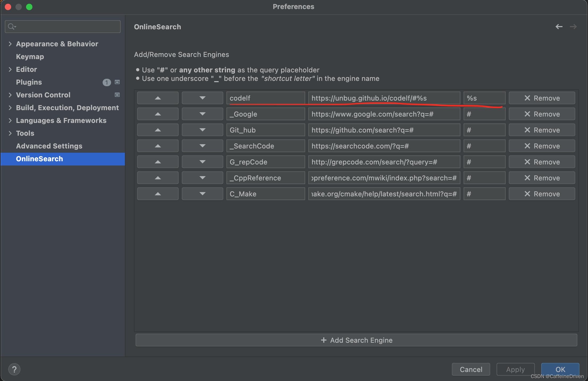
Task: Move the _Google engine down
Action: [202, 114]
